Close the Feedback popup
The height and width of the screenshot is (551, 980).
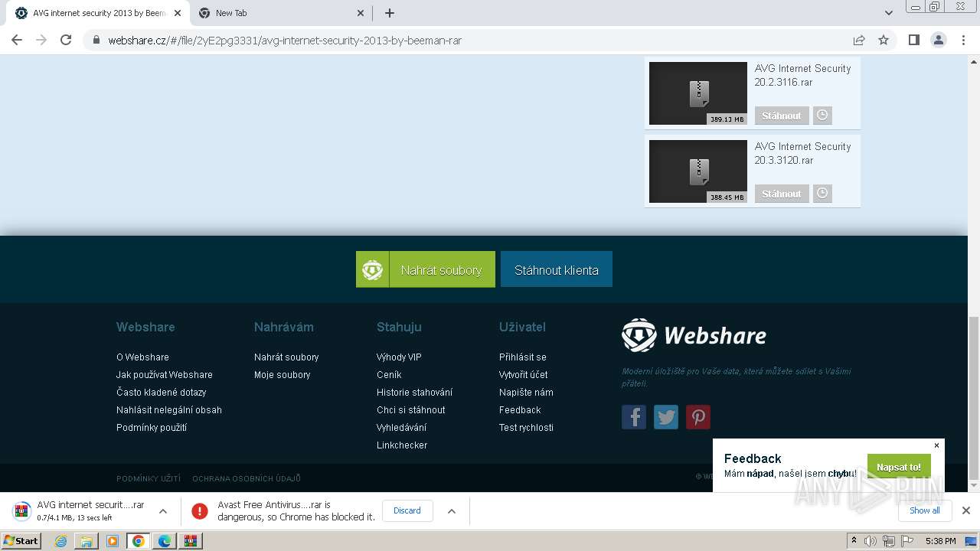coord(936,445)
